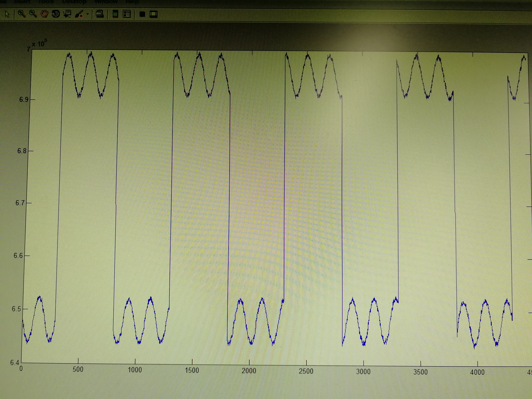Open the Help menu
532x399 pixels.
pos(132,2)
